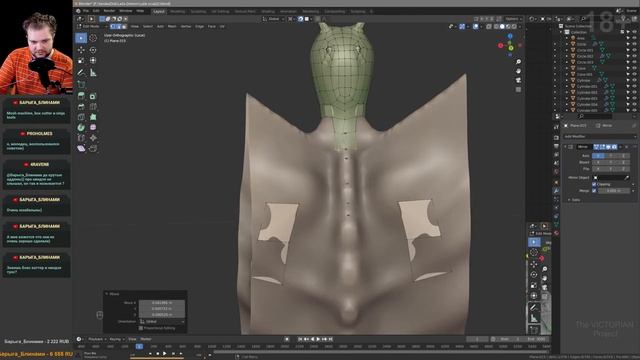Screen dimensions: 640x360
Task: Click the timeline play button
Action: tap(318, 339)
